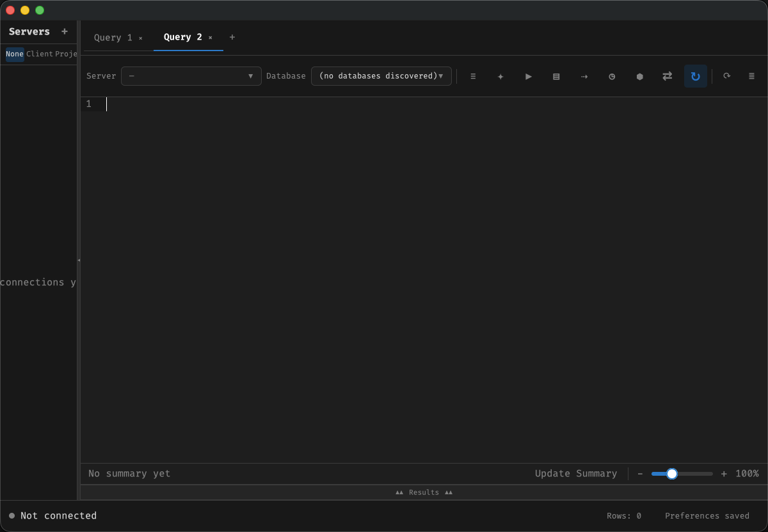Click the four-line menu icon at toolbar end
This screenshot has height=532, width=768.
[x=751, y=76]
